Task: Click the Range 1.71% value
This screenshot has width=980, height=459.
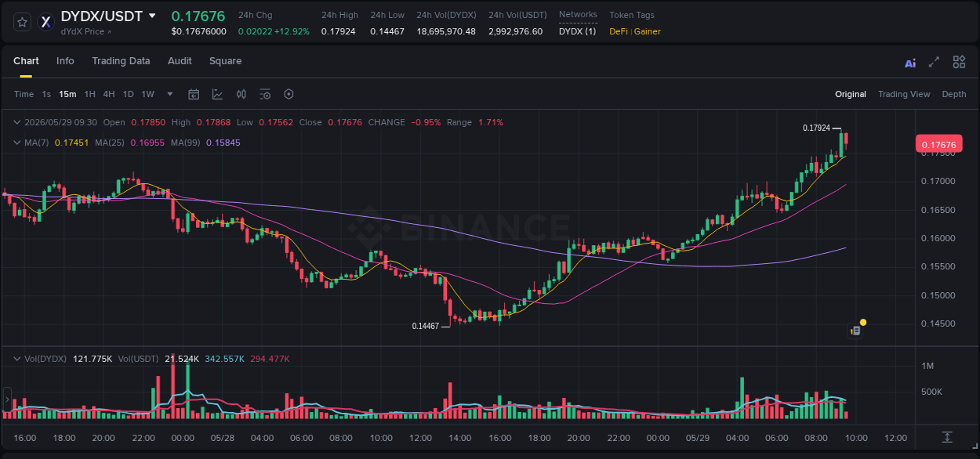Action: pos(491,122)
